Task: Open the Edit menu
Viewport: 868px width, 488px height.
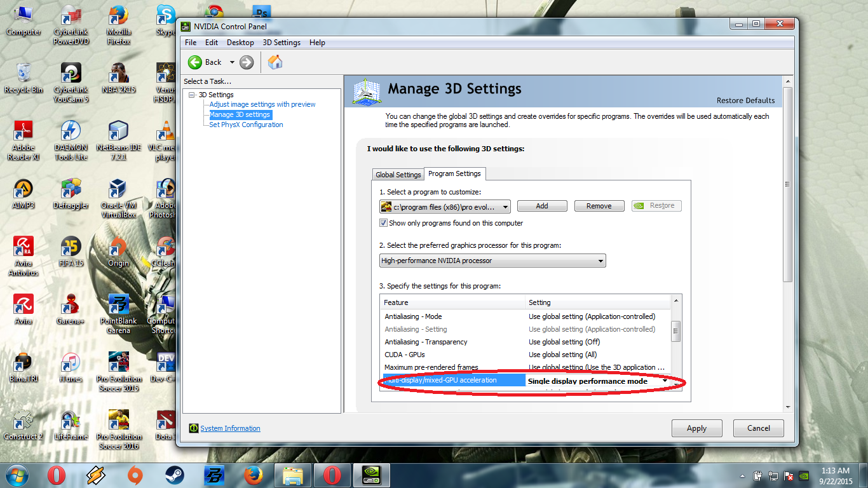Action: [212, 43]
